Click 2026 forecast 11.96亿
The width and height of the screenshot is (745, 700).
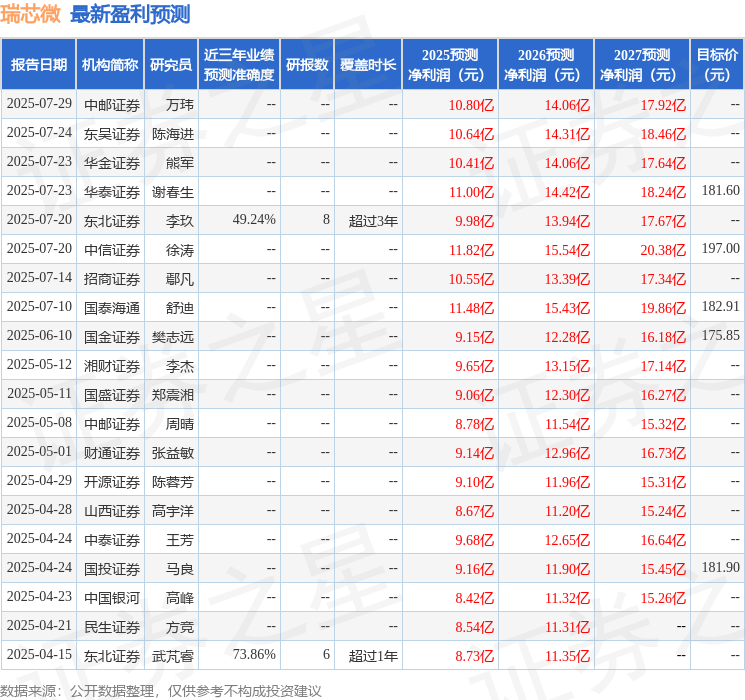[567, 482]
